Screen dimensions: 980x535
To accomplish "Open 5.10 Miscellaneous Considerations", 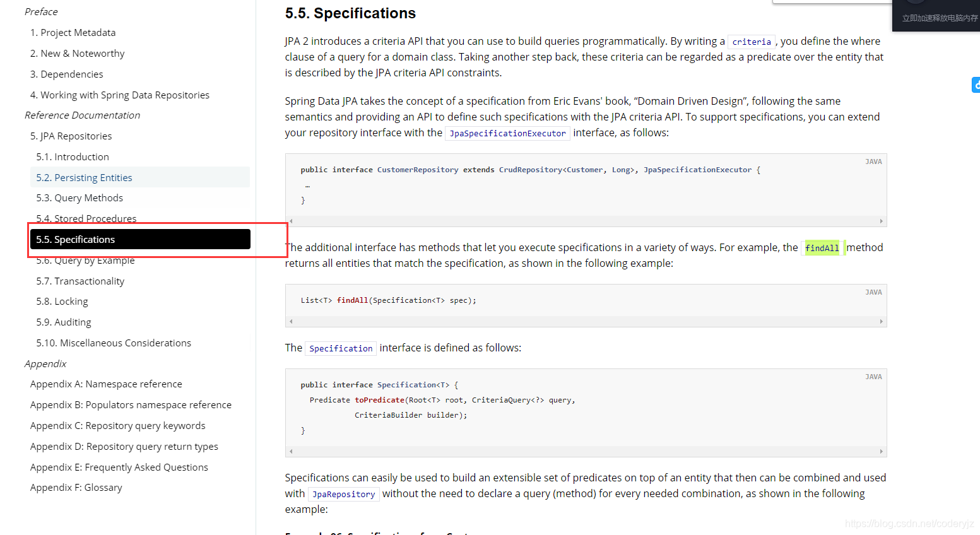I will (x=113, y=343).
